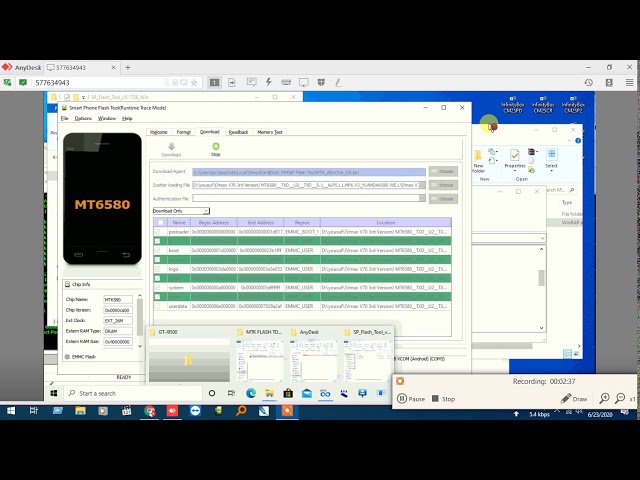
Task: Switch to Format tab
Action: pos(184,132)
